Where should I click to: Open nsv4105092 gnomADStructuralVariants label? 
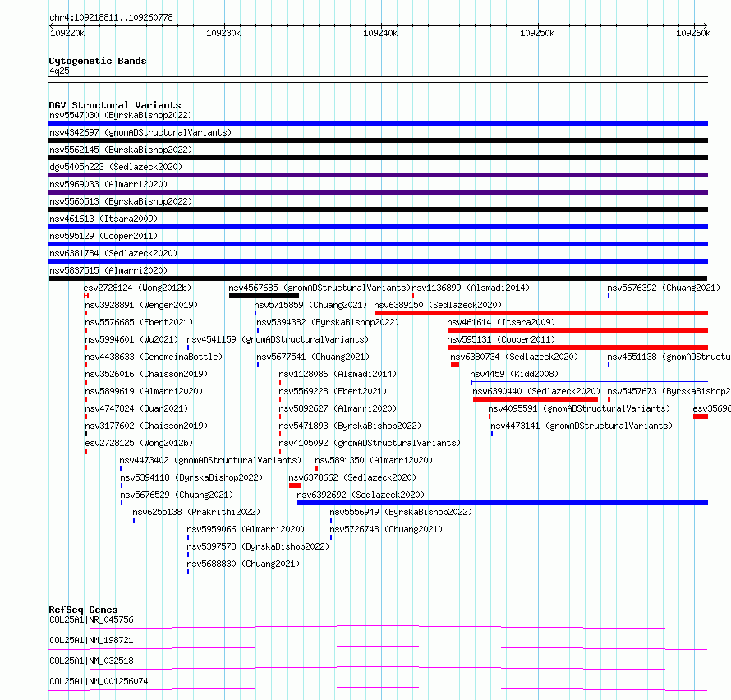click(370, 443)
